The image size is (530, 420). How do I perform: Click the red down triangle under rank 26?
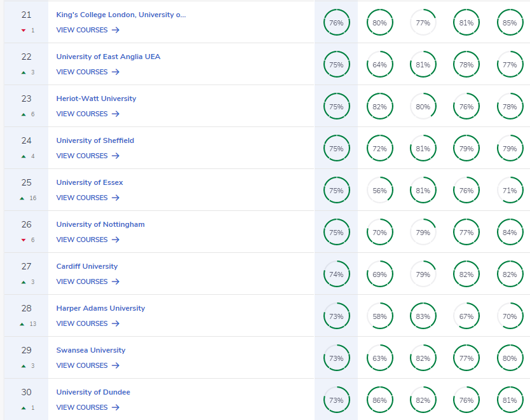(x=24, y=240)
